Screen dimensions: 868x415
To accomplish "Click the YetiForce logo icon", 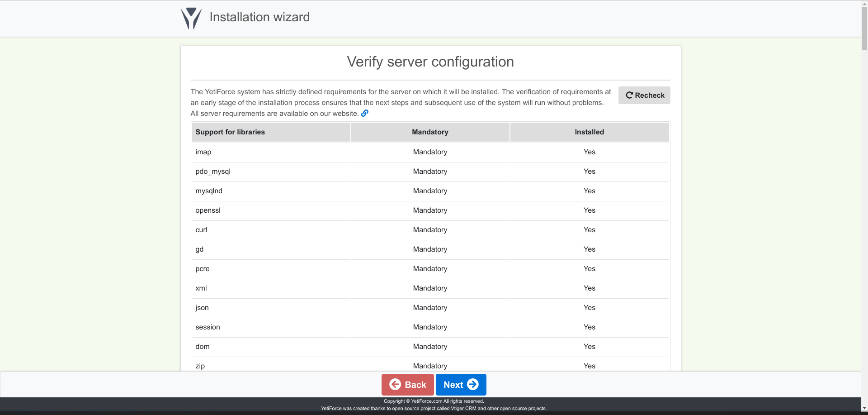I will click(x=191, y=18).
